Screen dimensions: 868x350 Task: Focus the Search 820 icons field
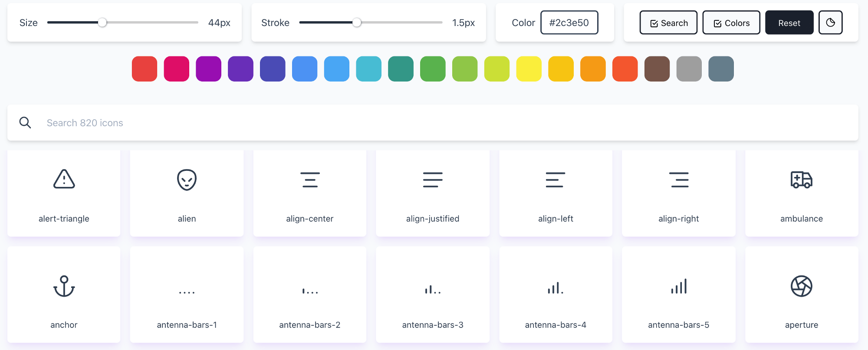point(434,123)
